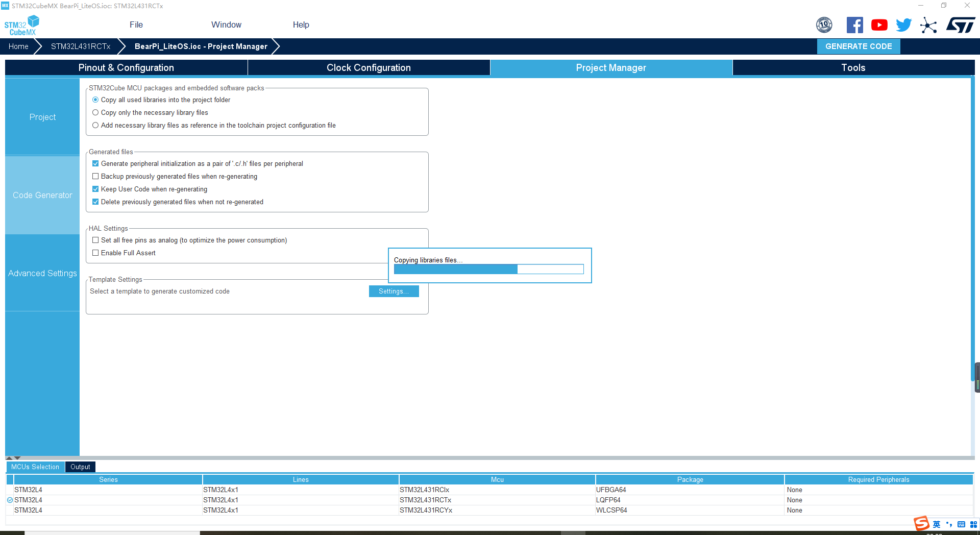980x535 pixels.
Task: Go to Home breadcrumb
Action: (18, 46)
